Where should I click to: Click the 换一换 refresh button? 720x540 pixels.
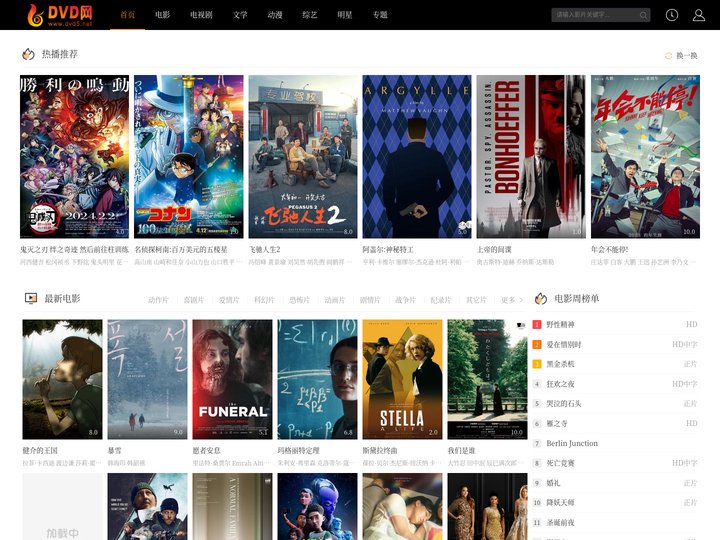click(x=681, y=56)
